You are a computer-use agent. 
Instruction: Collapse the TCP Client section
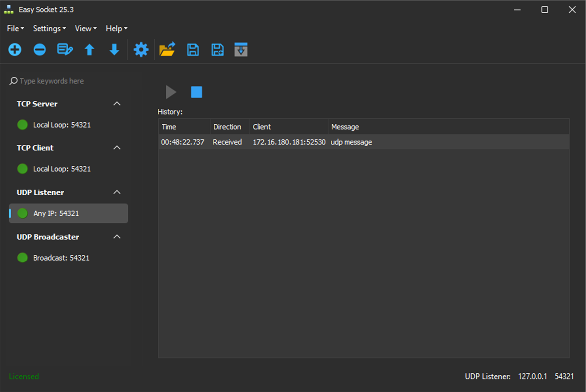pyautogui.click(x=117, y=148)
